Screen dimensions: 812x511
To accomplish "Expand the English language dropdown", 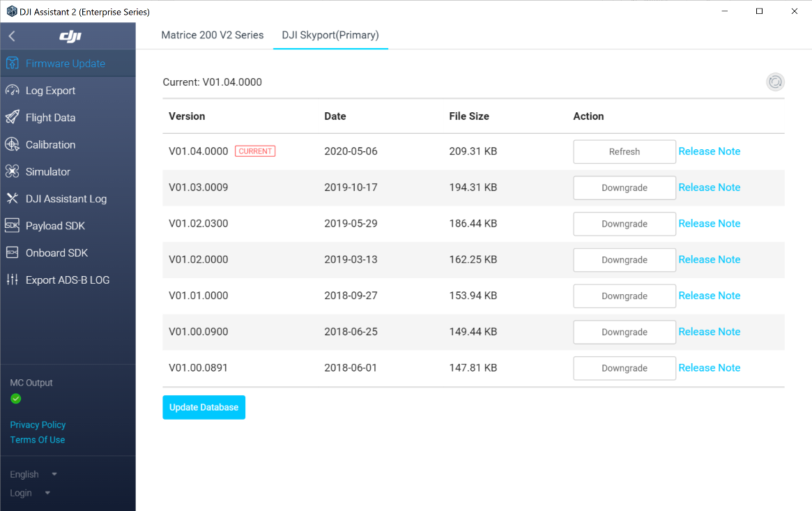I will 33,474.
